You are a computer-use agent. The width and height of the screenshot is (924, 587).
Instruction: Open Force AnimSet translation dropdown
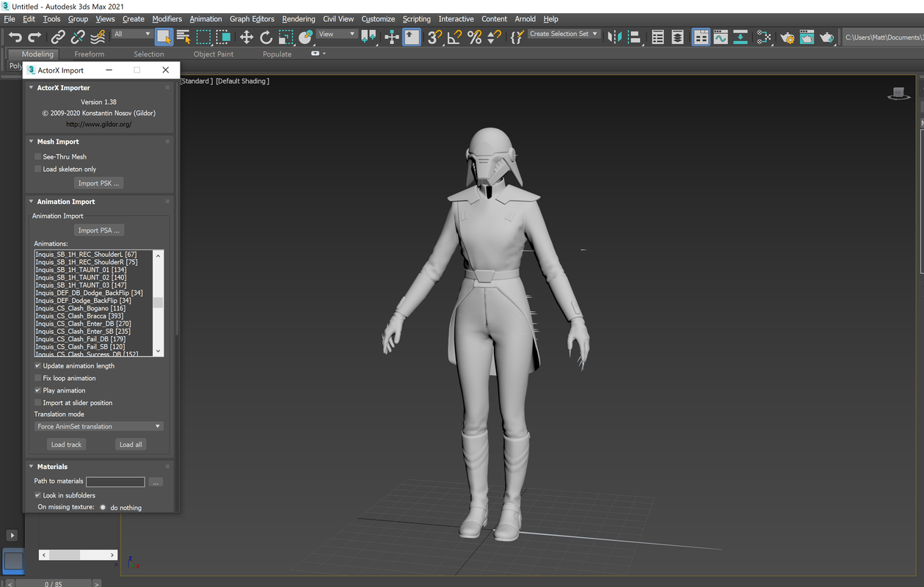[x=99, y=426]
